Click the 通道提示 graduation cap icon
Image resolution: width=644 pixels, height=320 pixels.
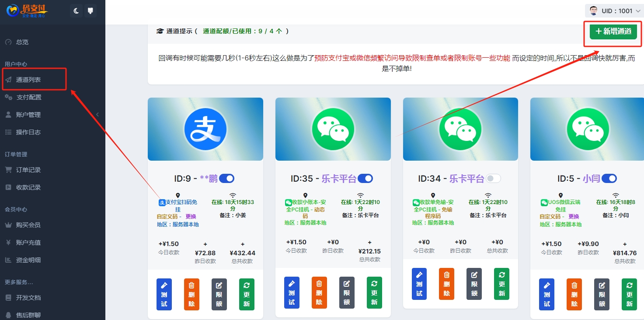160,31
